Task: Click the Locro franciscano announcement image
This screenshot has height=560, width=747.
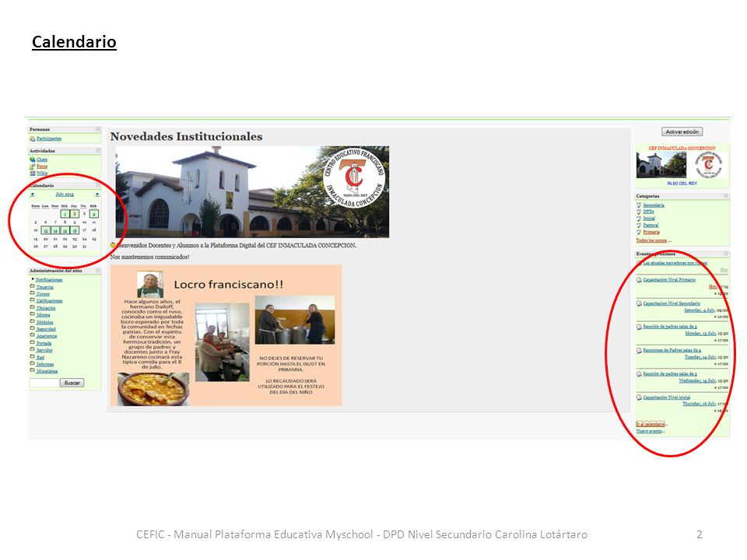Action: pos(226,336)
